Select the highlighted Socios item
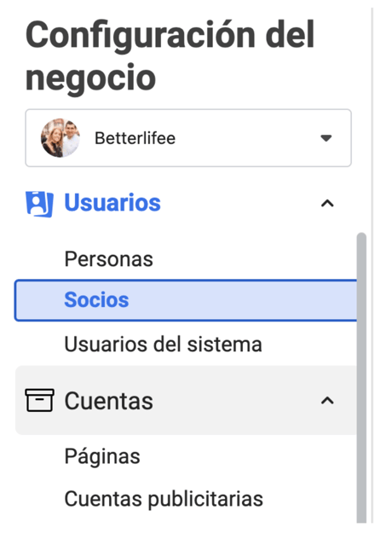 (186, 300)
